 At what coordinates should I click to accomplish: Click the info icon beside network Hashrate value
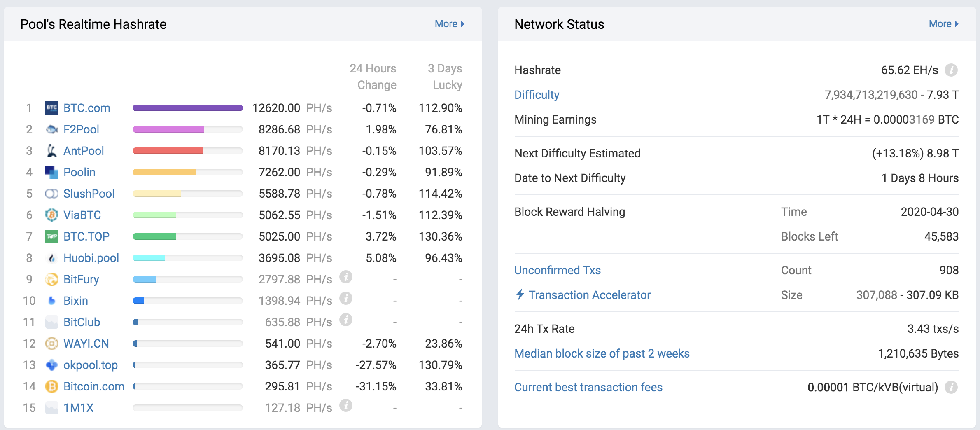(951, 70)
